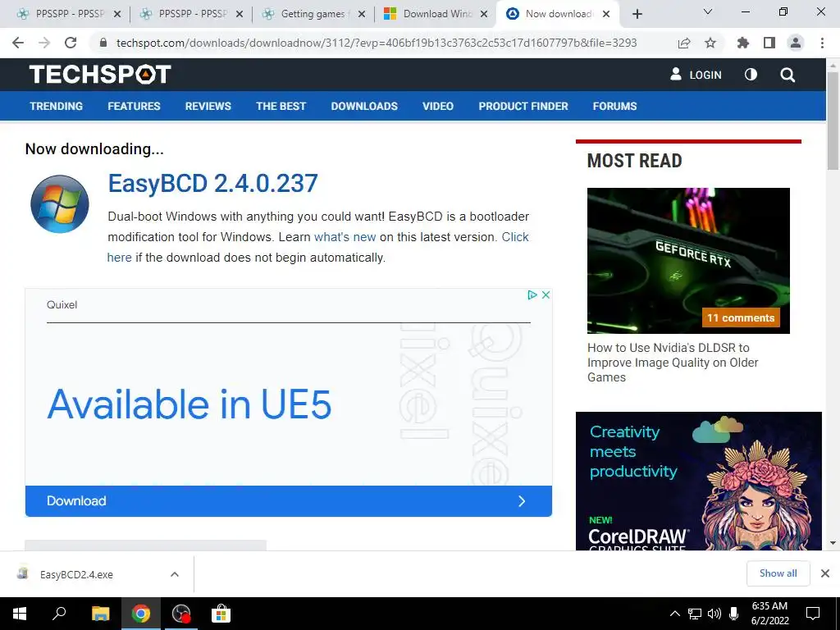Click the network tray icon
Screen dimensions: 840x630
point(695,614)
